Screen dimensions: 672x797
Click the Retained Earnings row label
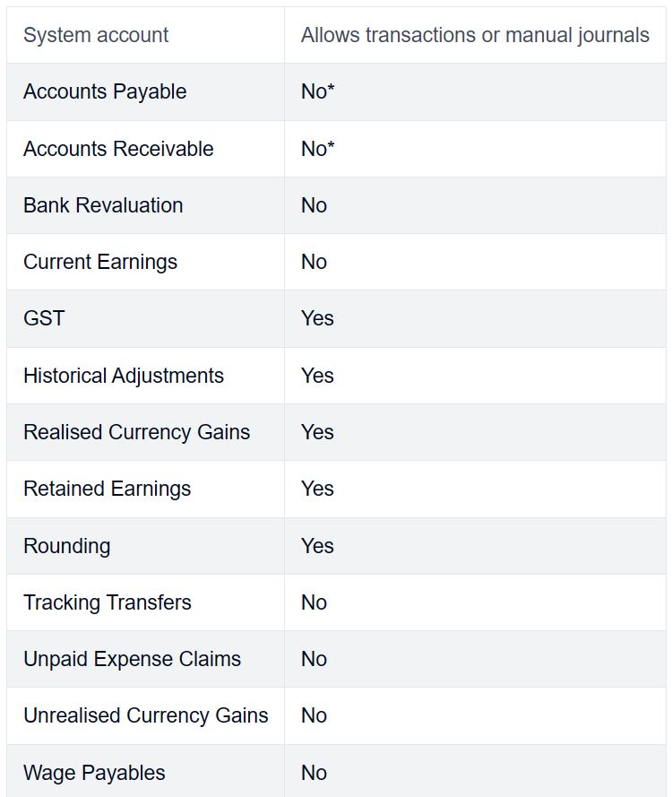[108, 489]
